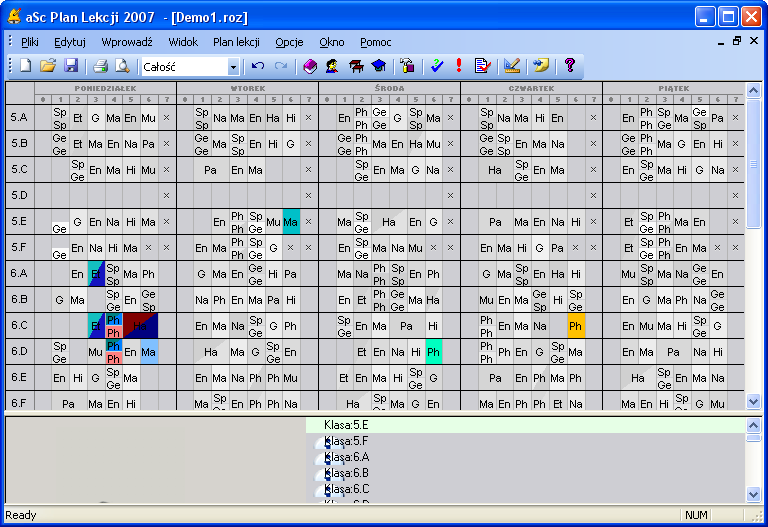
Task: Select class row 6.F
Action: [20, 402]
